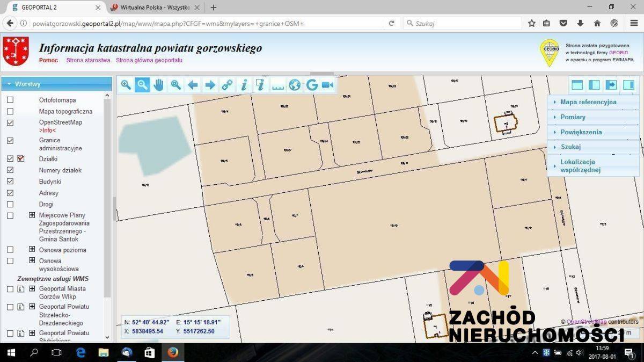Screen dimensions: 644x362
Task: Expand the Lokalizacja współrzędnej panel
Action: click(593, 165)
